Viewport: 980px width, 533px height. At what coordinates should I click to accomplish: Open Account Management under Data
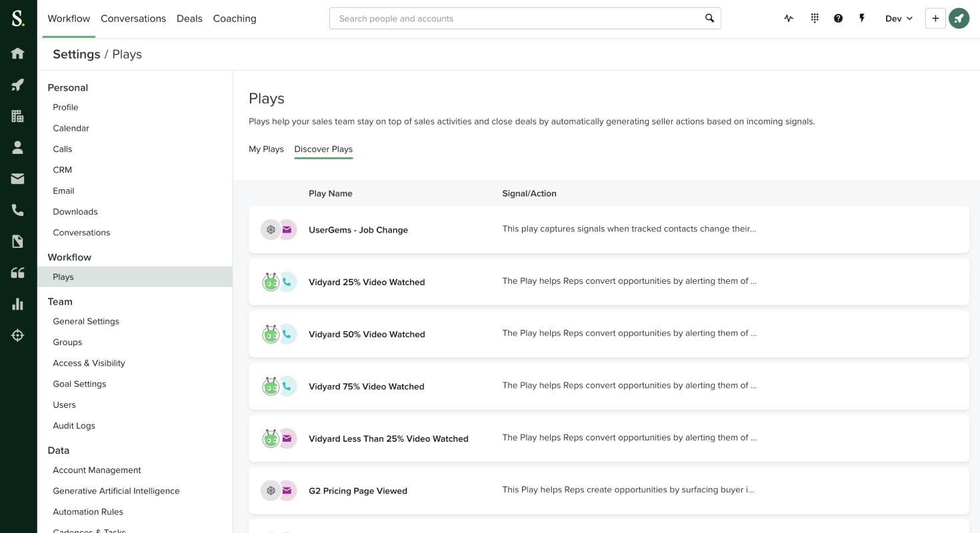[97, 470]
